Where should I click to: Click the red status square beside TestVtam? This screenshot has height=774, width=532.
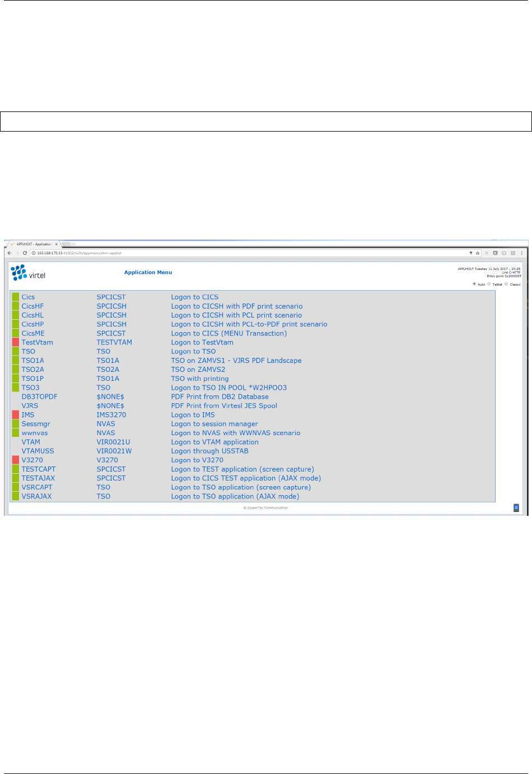pos(16,342)
